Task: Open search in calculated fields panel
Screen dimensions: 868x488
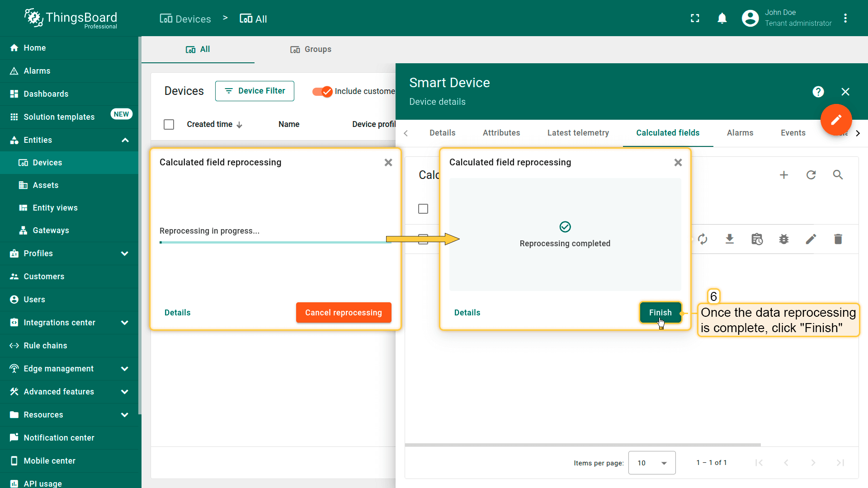Action: (x=838, y=175)
